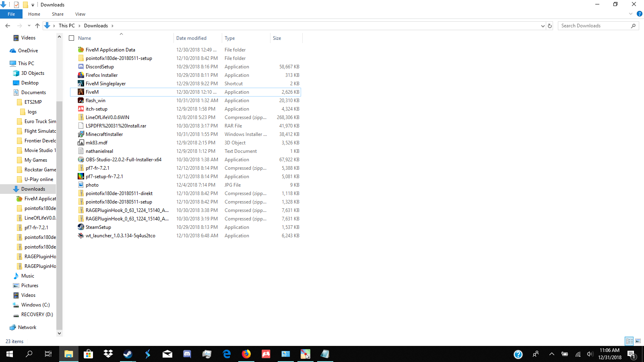Select the OBS-Studio installer file icon
Screen dimensions: 644x362
click(x=81, y=160)
